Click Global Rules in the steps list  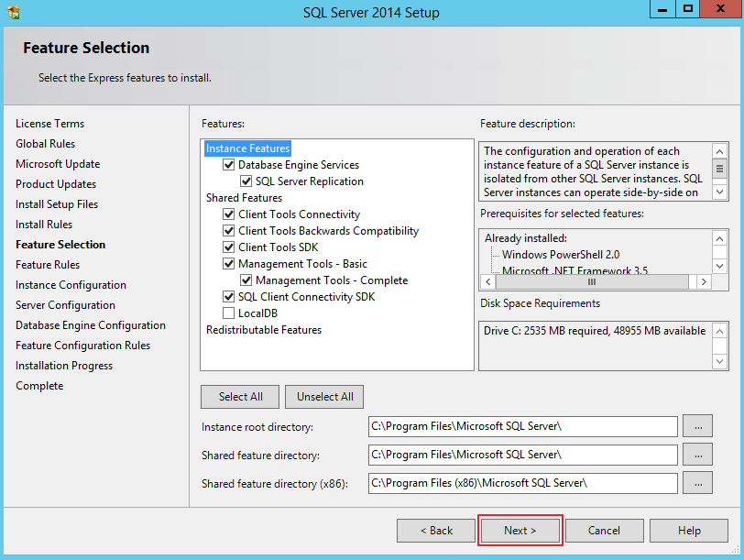point(45,144)
